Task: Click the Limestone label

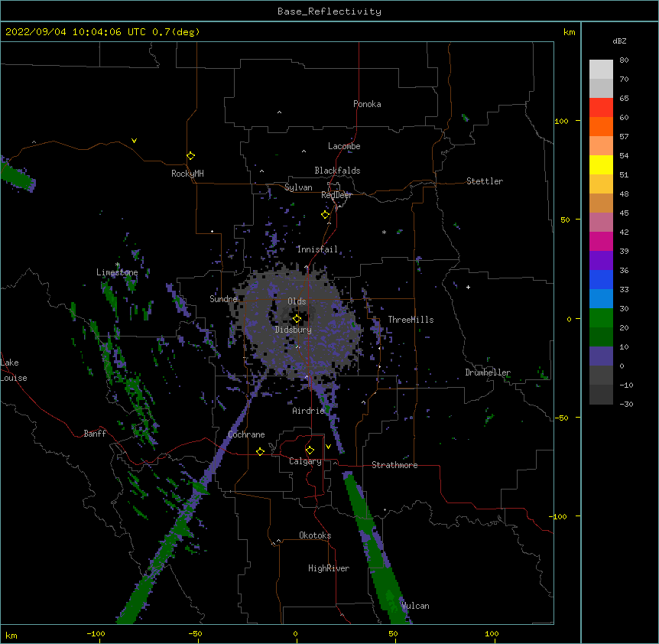Action: [117, 272]
